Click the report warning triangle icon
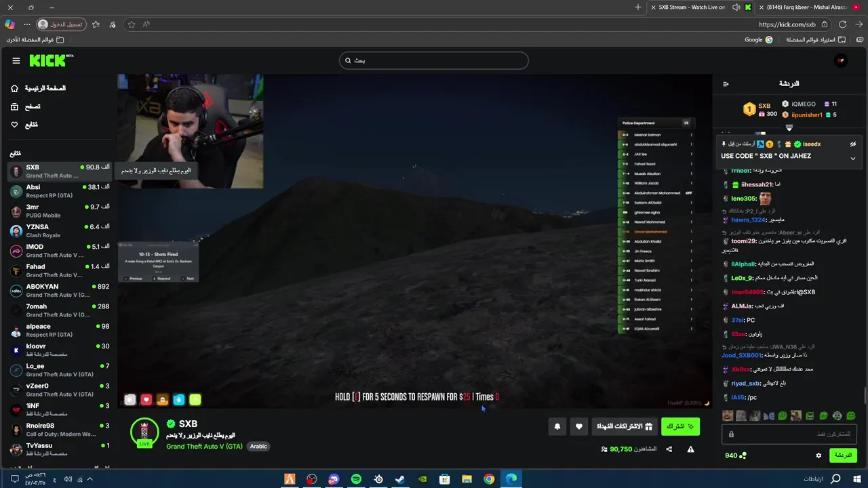 pyautogui.click(x=690, y=449)
